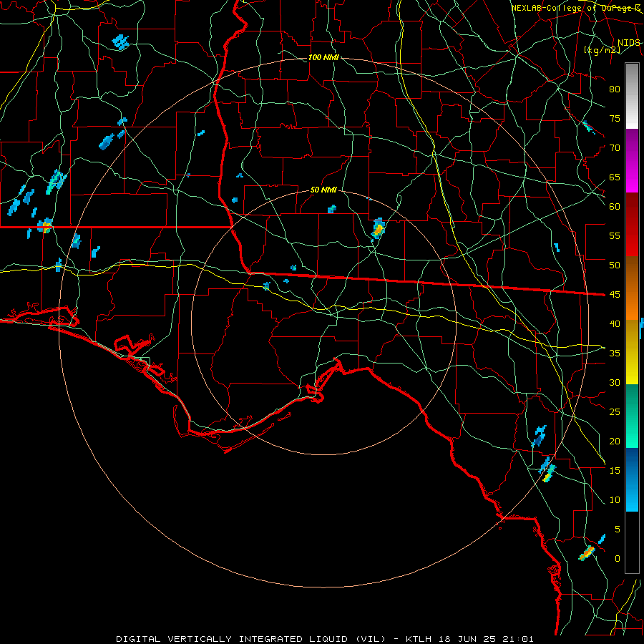Select the "45" value on the VIL scale
The width and height of the screenshot is (644, 644).
click(x=615, y=295)
